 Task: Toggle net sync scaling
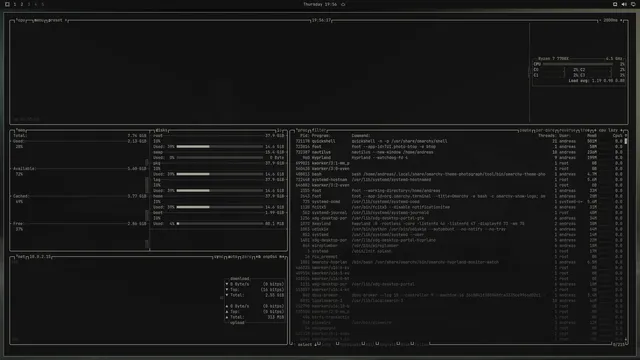[x=218, y=257]
